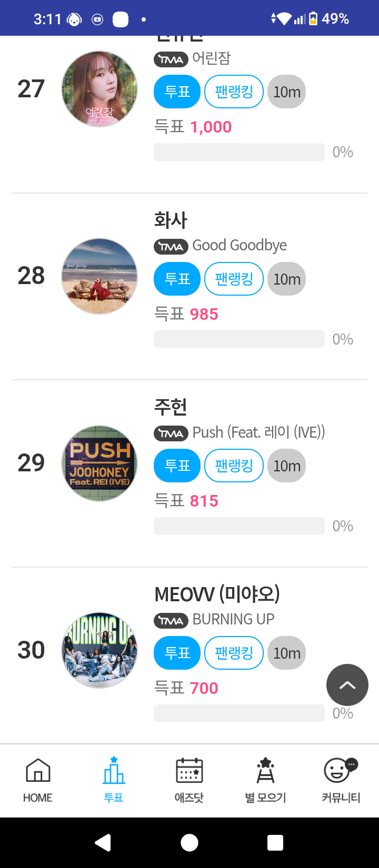
Task: Open 팬랭킹 for 주헌
Action: (x=234, y=466)
